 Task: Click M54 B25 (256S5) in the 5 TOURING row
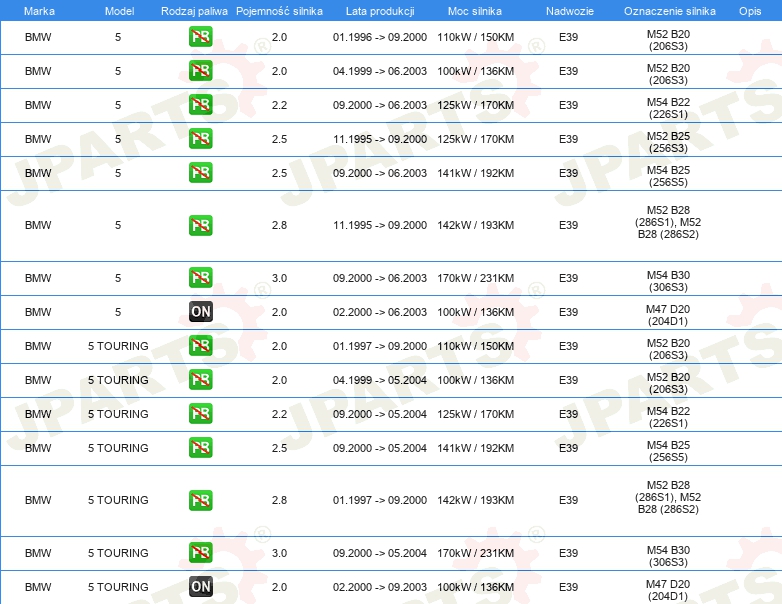pyautogui.click(x=668, y=451)
